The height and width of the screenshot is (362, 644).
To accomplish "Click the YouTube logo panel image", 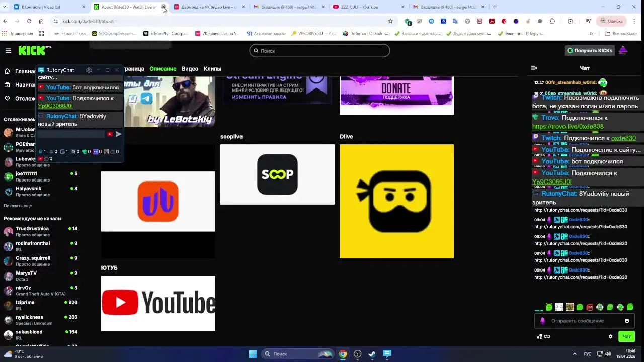I will coord(158,304).
